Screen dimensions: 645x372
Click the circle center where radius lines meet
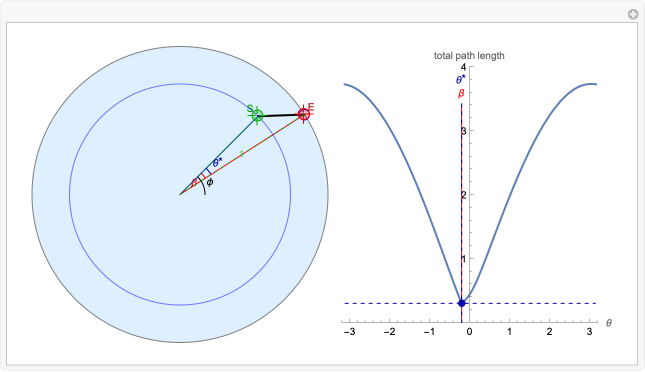tap(180, 194)
